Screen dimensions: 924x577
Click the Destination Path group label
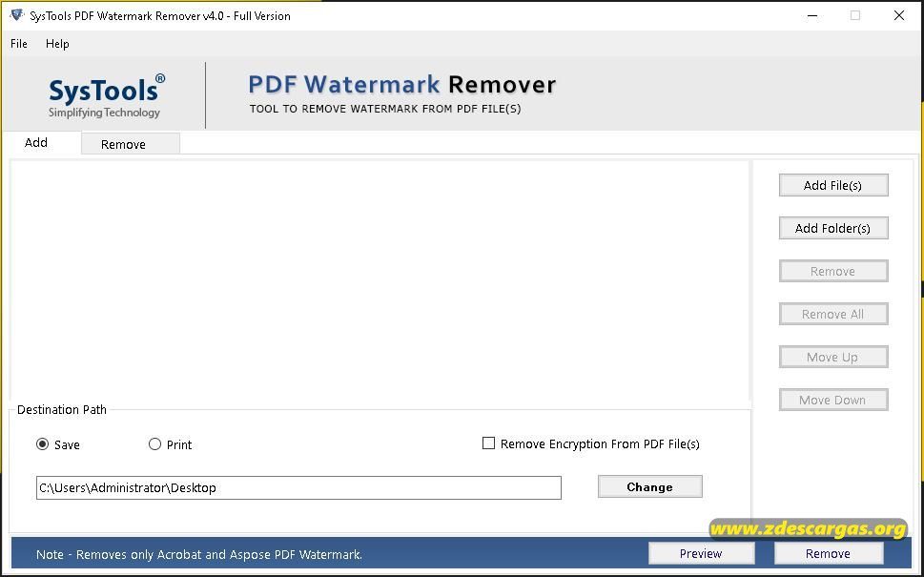[62, 409]
